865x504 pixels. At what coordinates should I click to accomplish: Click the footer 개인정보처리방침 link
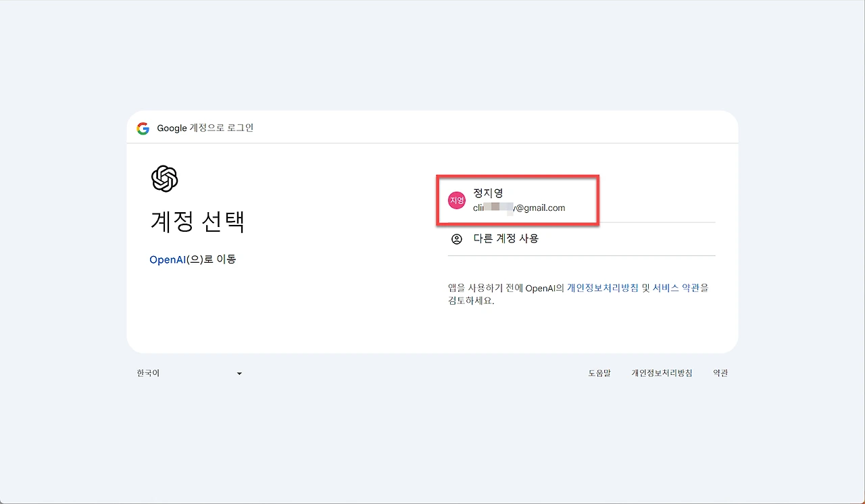pyautogui.click(x=662, y=373)
